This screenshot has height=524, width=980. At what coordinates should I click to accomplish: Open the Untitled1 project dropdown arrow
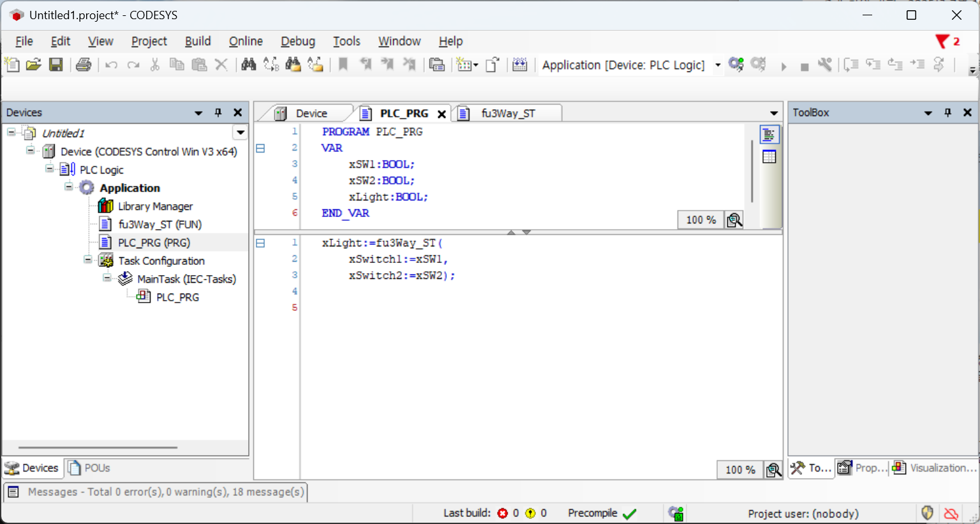point(240,133)
